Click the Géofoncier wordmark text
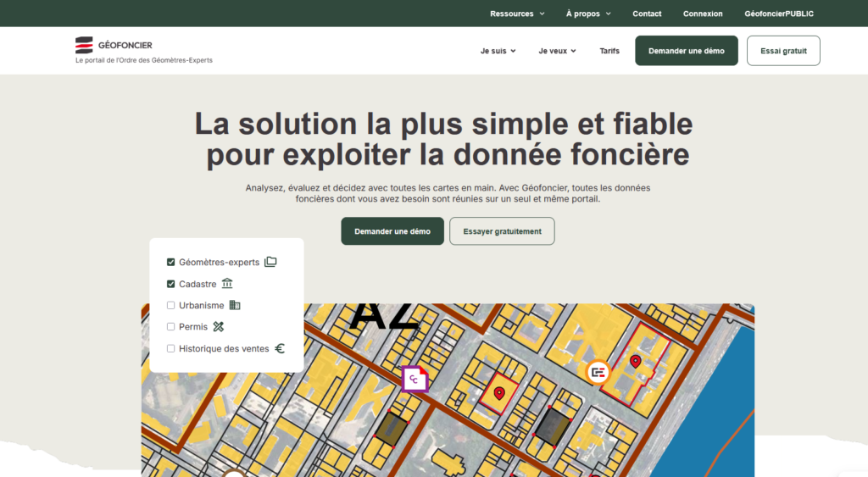 pyautogui.click(x=125, y=46)
